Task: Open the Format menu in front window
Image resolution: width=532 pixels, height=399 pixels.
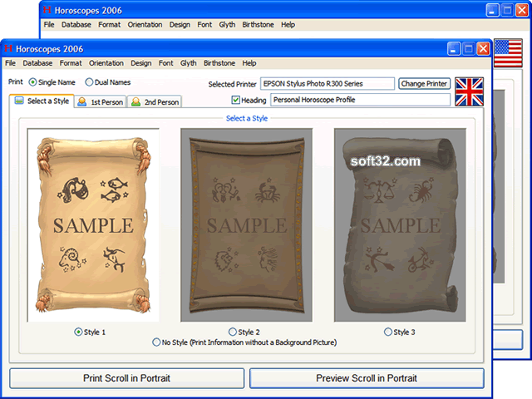Action: click(71, 63)
